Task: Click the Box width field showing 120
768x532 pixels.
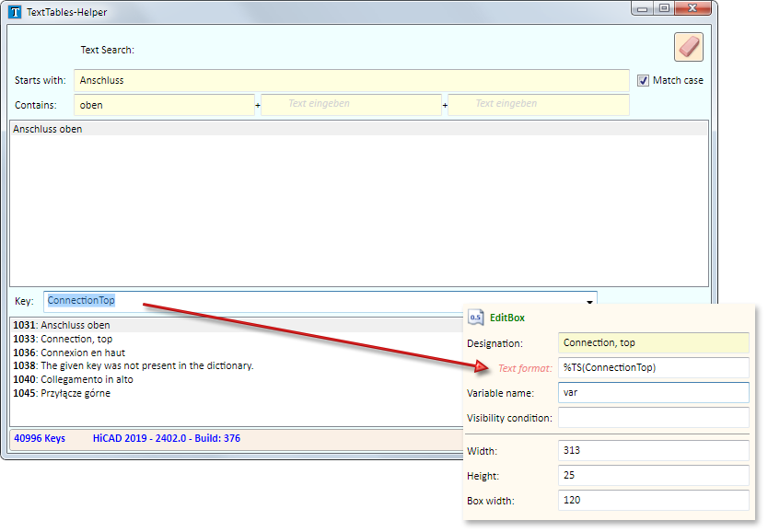Action: (653, 501)
